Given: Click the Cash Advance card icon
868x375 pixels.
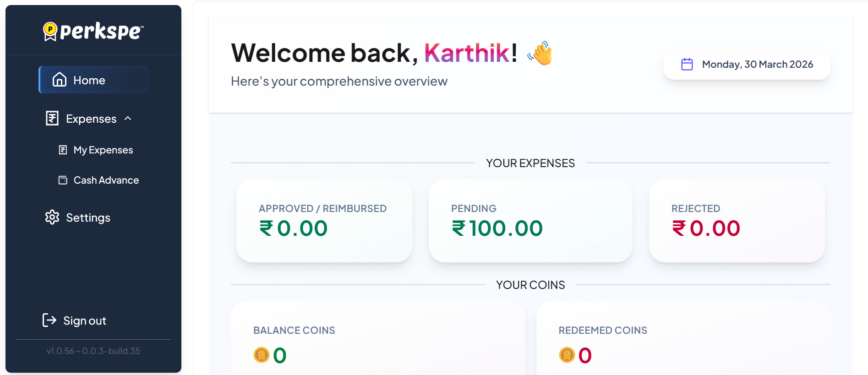Looking at the screenshot, I should (62, 180).
